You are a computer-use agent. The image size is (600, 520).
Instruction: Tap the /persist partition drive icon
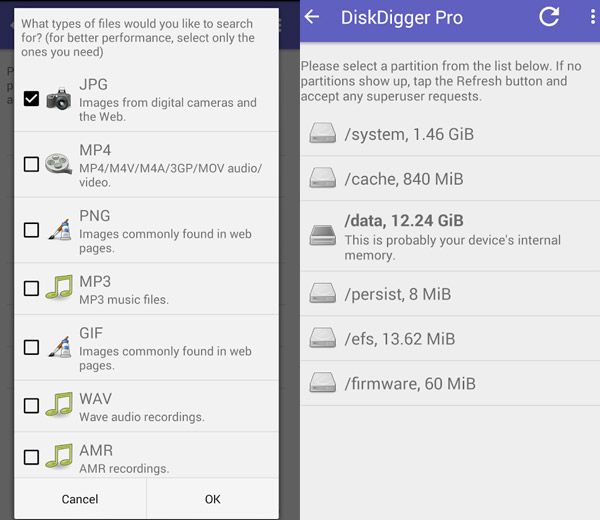pos(323,292)
